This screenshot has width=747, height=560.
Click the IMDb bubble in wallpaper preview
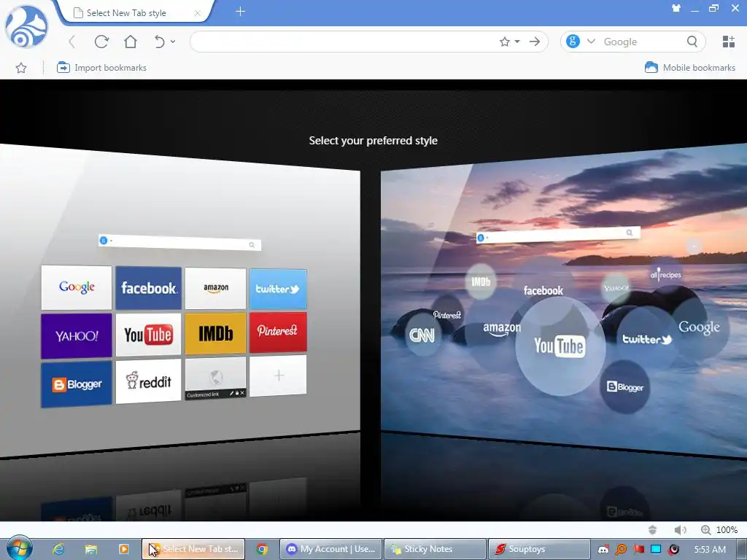[481, 281]
